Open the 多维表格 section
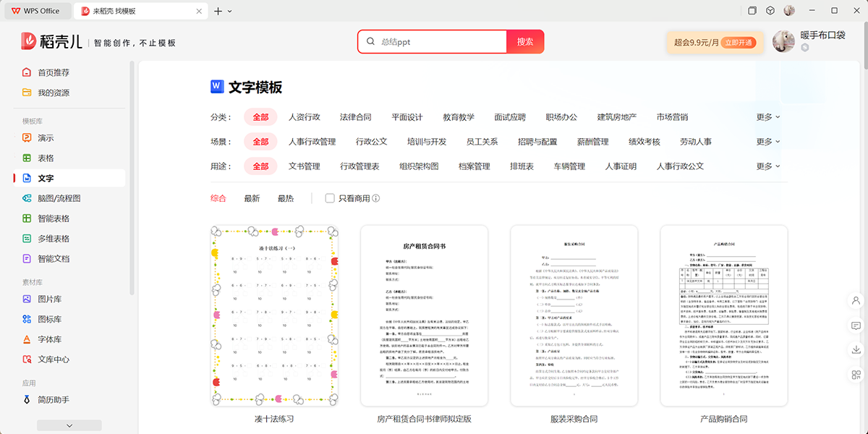This screenshot has width=868, height=434. [x=48, y=238]
